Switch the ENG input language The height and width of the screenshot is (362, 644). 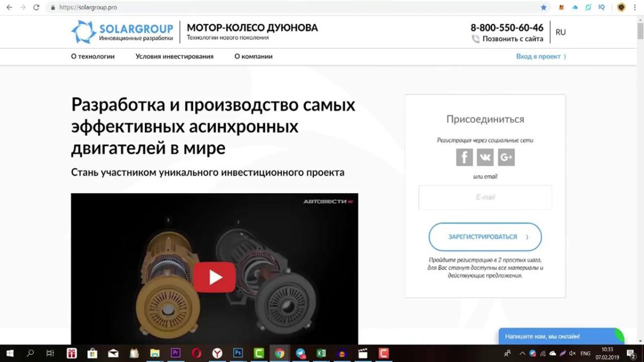(586, 353)
